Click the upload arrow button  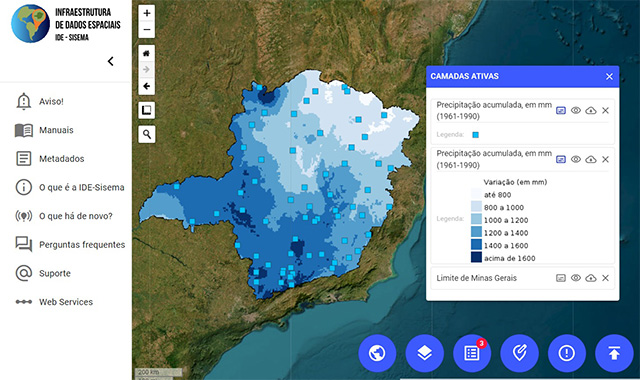tap(614, 353)
